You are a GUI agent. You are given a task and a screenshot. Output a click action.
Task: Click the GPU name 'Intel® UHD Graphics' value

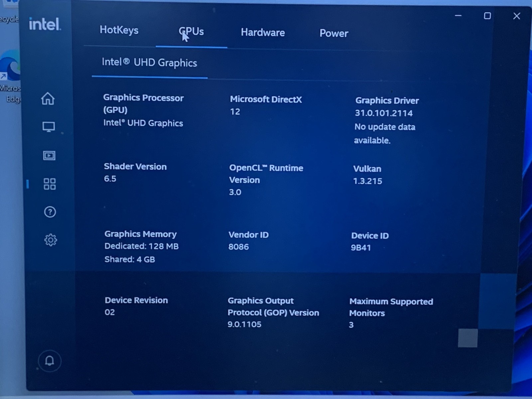pos(143,123)
